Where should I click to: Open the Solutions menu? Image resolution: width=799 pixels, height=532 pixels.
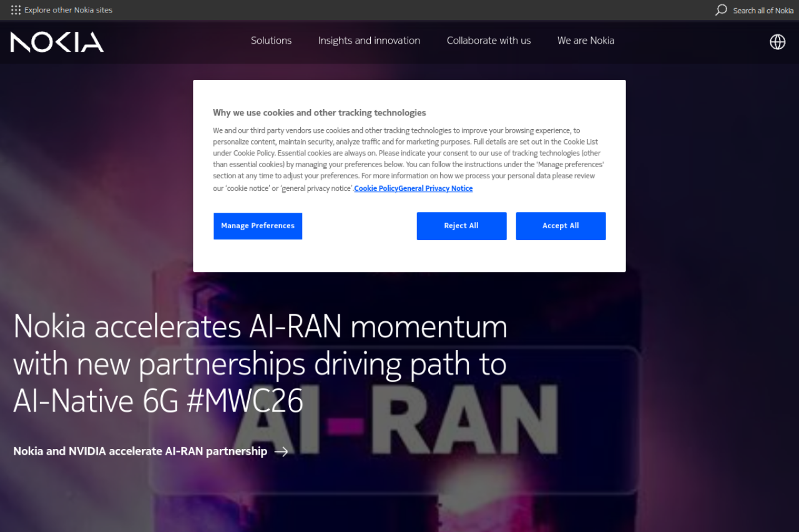271,41
